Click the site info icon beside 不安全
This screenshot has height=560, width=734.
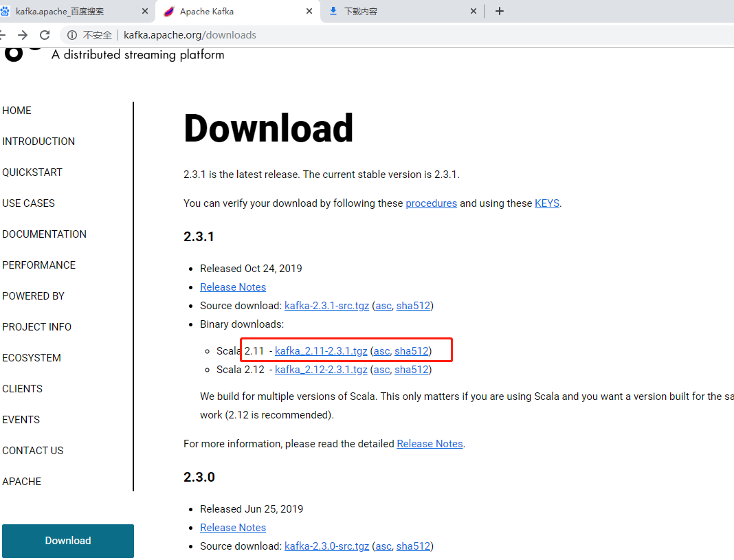point(72,35)
